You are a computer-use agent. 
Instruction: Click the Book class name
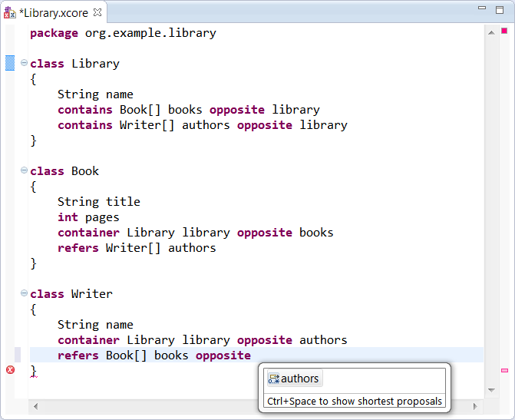pos(85,171)
